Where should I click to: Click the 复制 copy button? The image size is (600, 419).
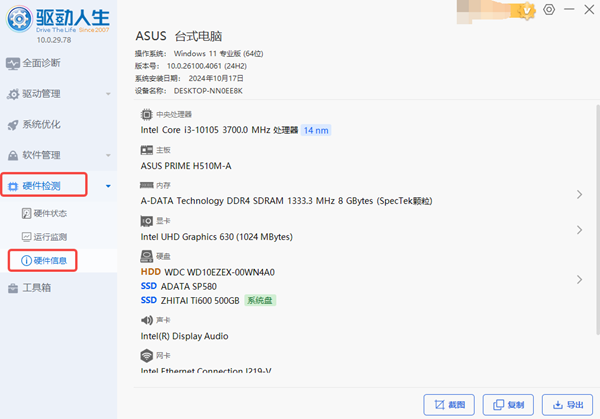point(508,404)
